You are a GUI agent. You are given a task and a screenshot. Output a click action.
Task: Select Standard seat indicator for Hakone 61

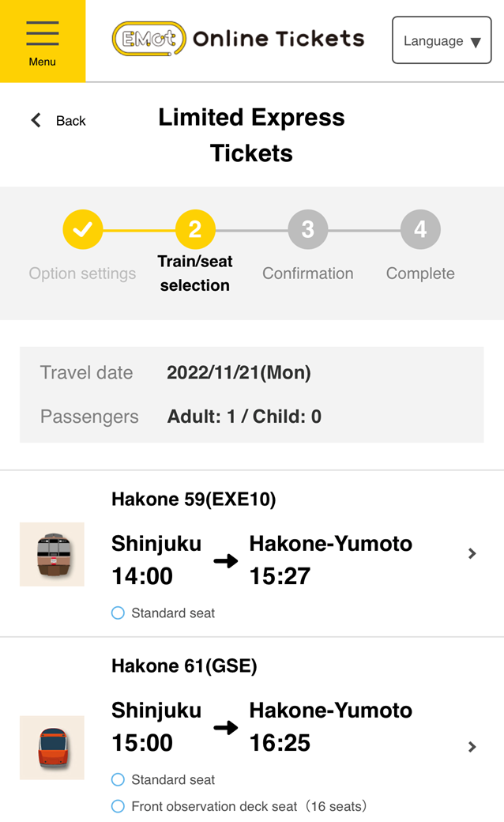[118, 780]
